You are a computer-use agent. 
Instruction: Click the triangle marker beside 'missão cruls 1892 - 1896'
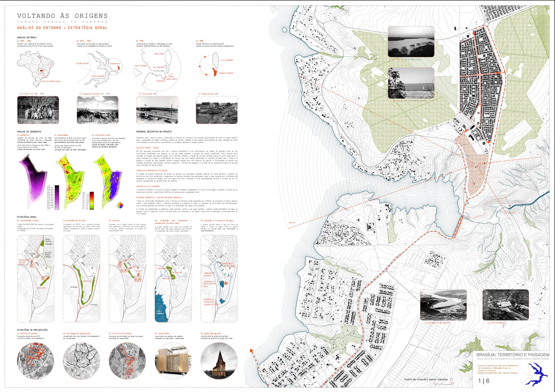(x=21, y=94)
